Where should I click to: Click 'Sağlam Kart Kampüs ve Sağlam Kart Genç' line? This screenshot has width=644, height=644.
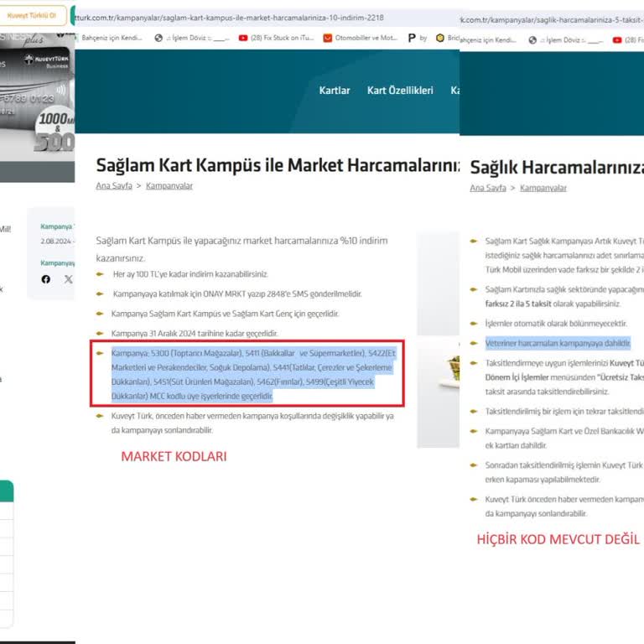click(225, 314)
